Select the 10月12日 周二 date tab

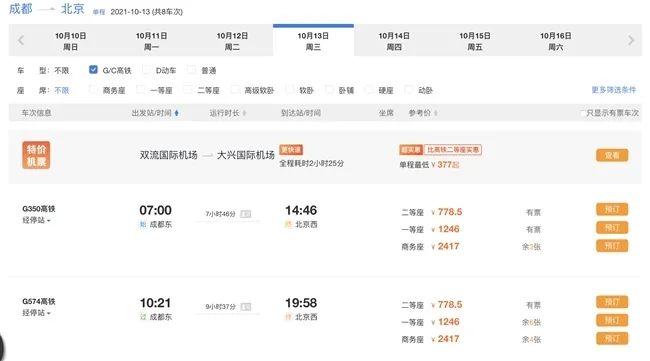pos(232,41)
